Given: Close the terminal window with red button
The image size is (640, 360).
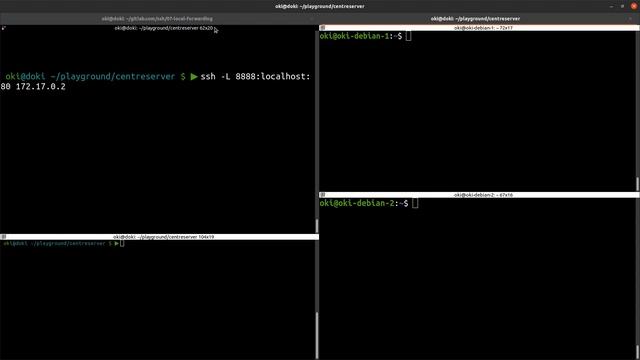Looking at the screenshot, I should click(634, 6).
